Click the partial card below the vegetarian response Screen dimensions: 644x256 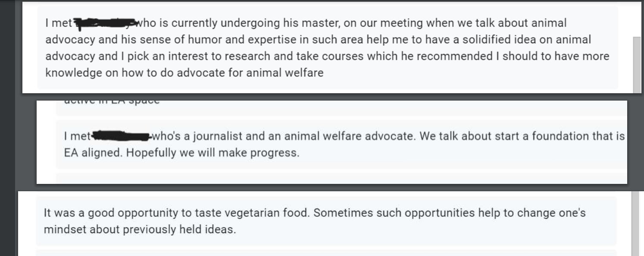[x=326, y=253]
